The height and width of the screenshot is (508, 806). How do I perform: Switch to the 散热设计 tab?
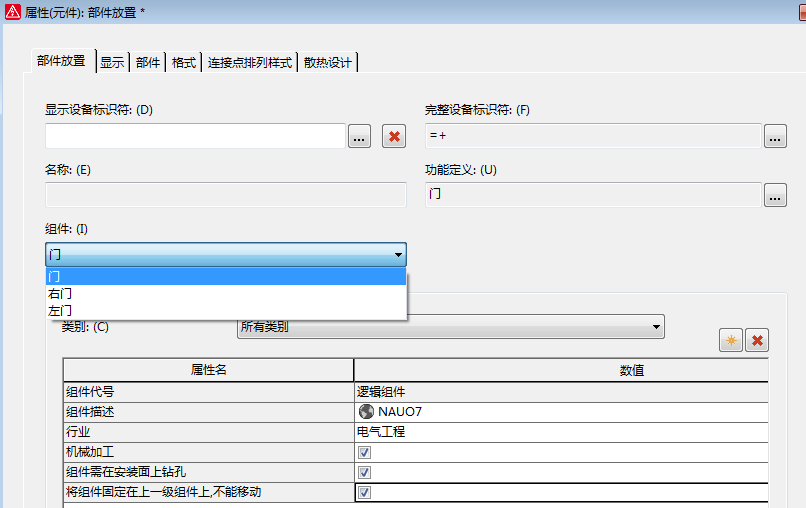[x=328, y=62]
